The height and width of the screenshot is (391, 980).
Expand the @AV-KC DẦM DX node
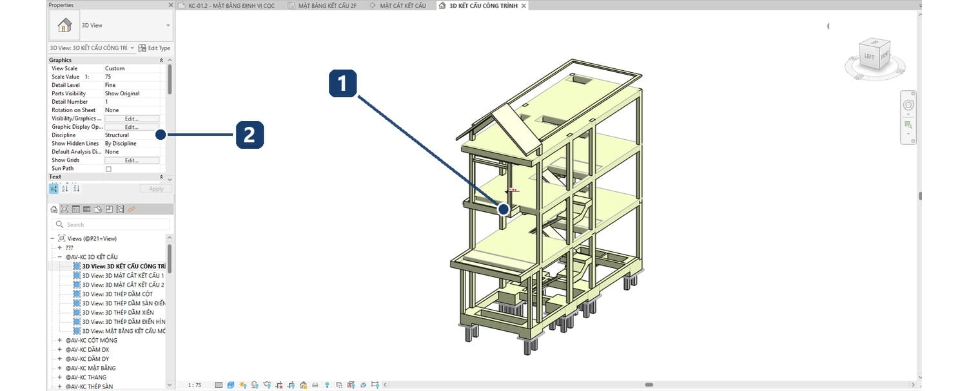pyautogui.click(x=59, y=349)
